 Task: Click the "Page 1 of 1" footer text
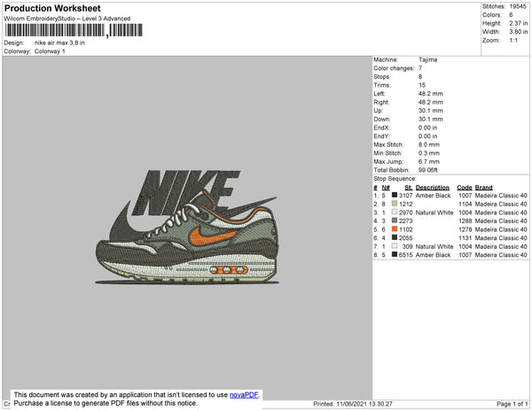pos(512,404)
